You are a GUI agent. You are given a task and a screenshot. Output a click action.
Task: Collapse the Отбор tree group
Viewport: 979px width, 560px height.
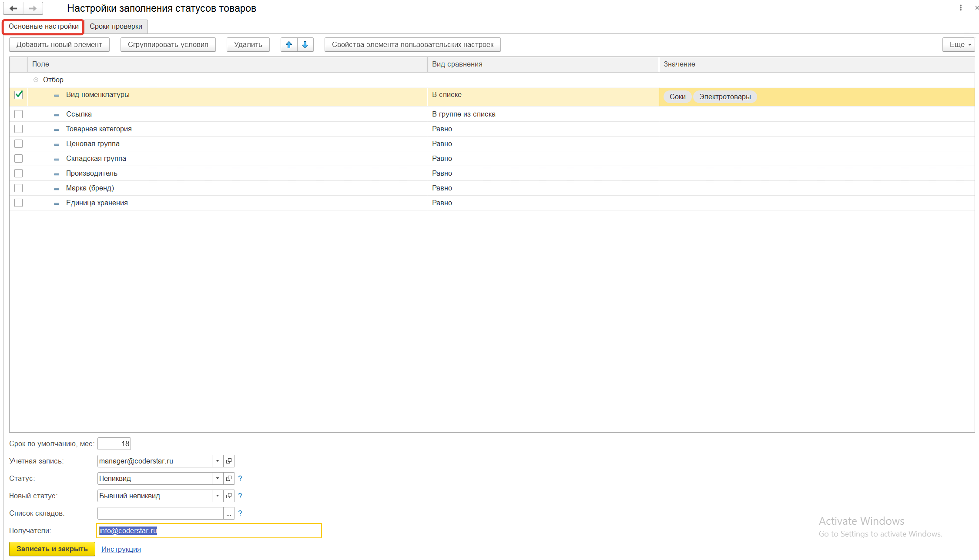coord(36,80)
